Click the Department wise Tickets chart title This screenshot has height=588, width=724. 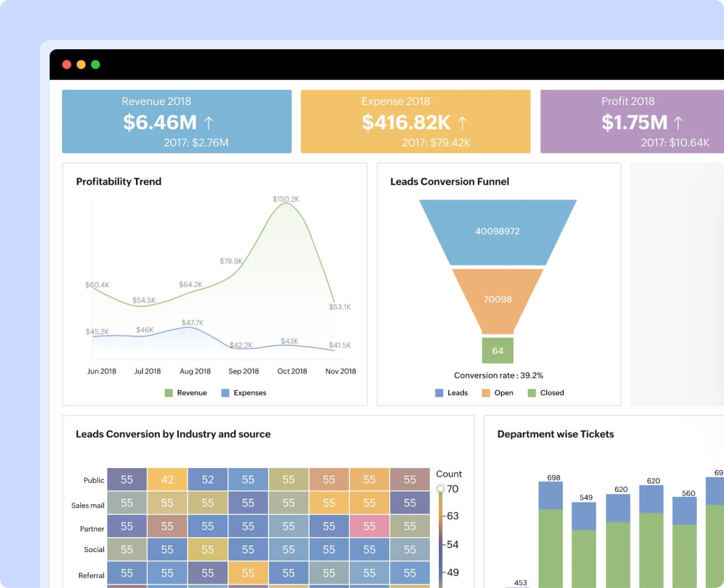(555, 434)
